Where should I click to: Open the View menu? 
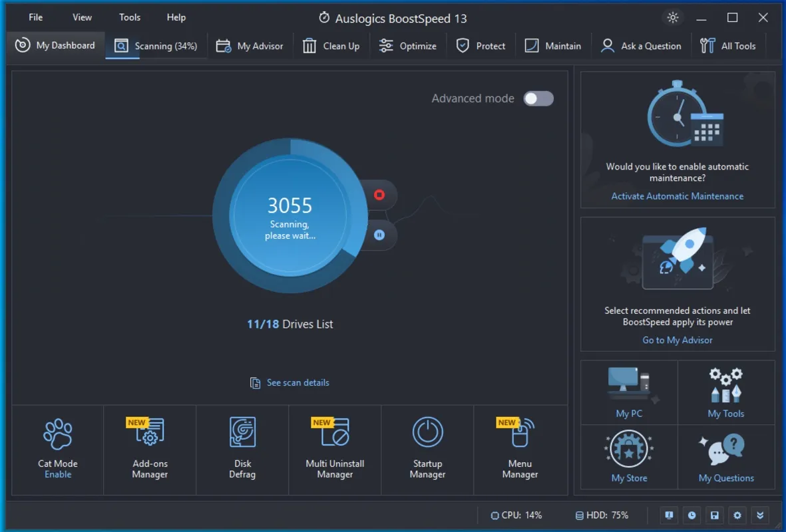click(83, 17)
